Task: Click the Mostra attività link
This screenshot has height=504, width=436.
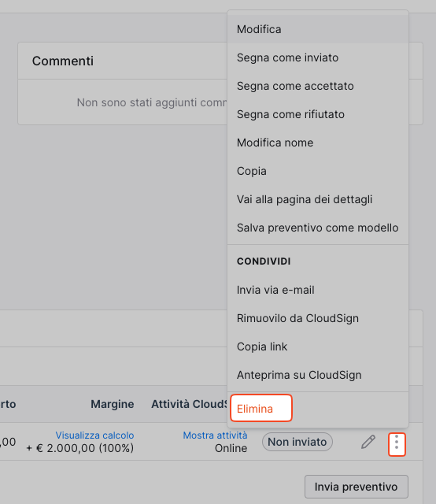Action: (215, 435)
